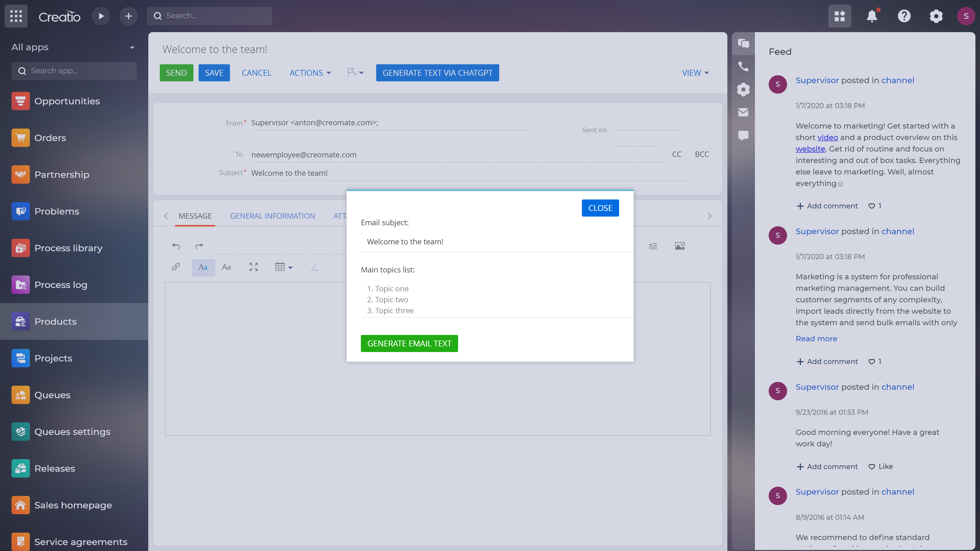The width and height of the screenshot is (980, 551).
Task: Click the CC option
Action: (676, 154)
